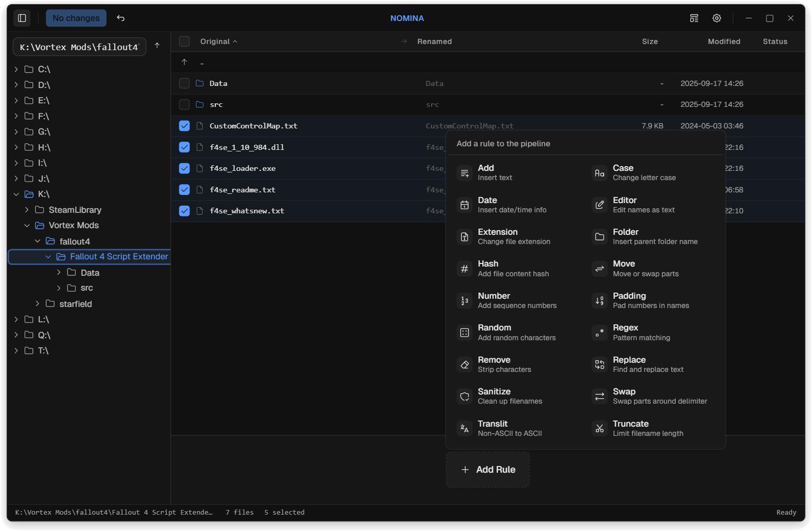This screenshot has height=531, width=812.
Task: Click the Truncate scissors icon
Action: (x=599, y=428)
